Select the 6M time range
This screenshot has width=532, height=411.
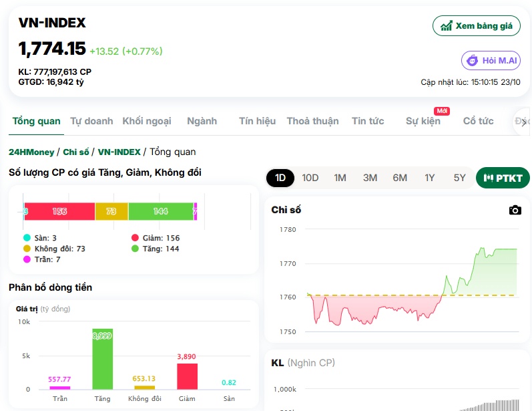tap(400, 178)
